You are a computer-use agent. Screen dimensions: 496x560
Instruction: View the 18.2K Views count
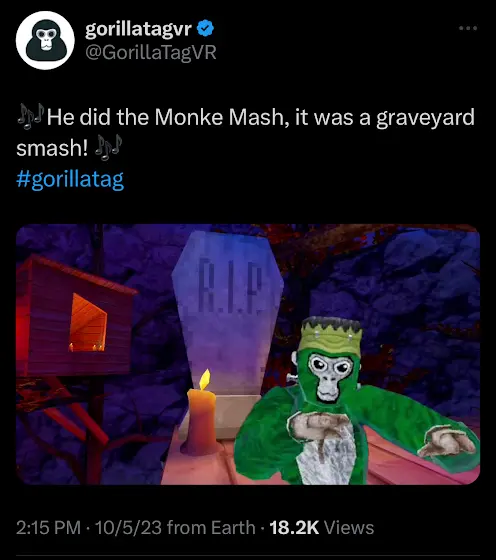pyautogui.click(x=321, y=528)
